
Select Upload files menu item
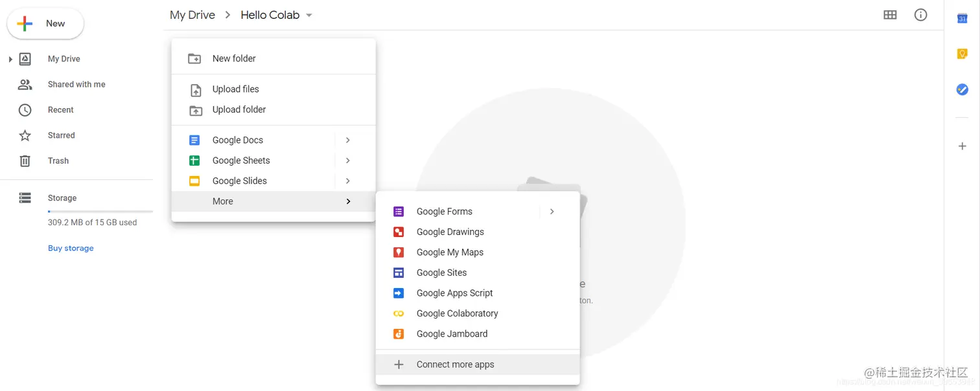pyautogui.click(x=274, y=89)
